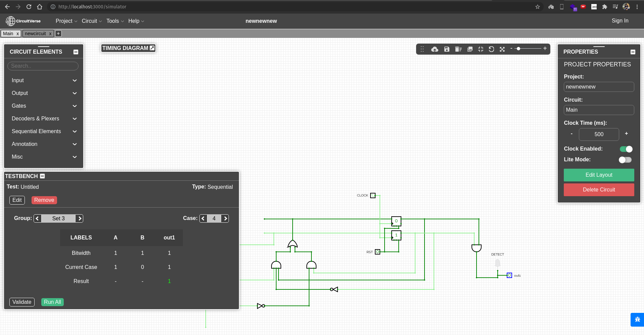Click the fullscreen expand arrows icon

tap(502, 49)
